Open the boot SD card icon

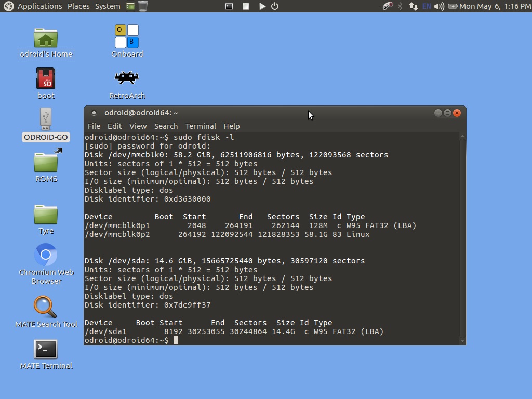pos(46,79)
